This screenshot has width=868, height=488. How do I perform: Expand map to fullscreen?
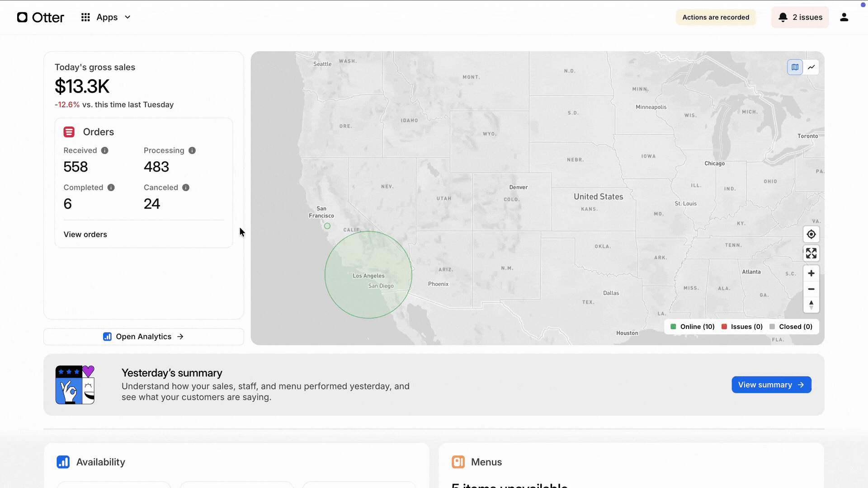[811, 253]
